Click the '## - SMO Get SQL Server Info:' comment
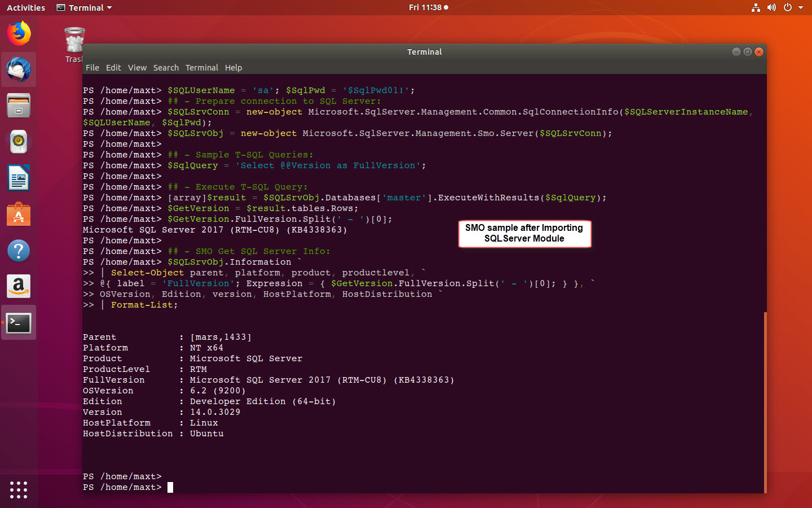 249,251
